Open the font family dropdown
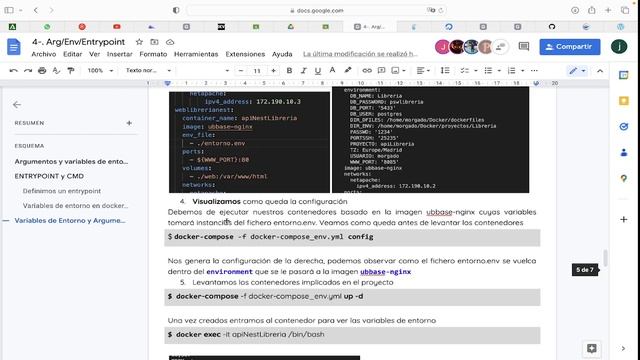This screenshot has height=360, width=640. (205, 71)
